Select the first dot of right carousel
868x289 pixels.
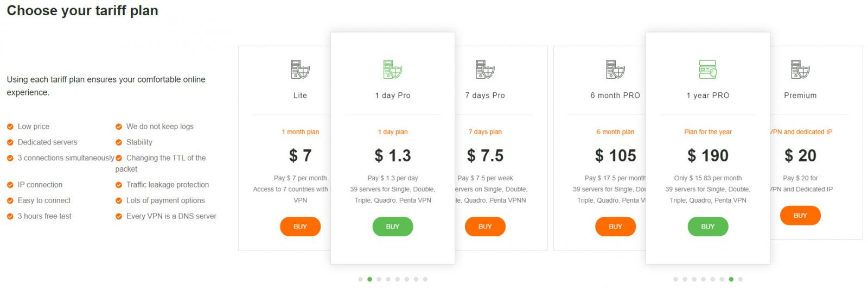point(675,279)
